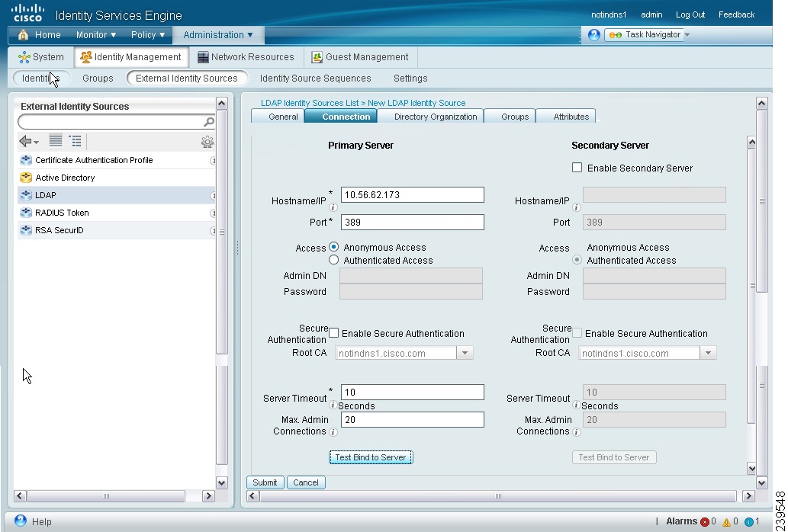Click the primary Hostname/IP input field
Screen dimensions: 788x532
point(413,194)
